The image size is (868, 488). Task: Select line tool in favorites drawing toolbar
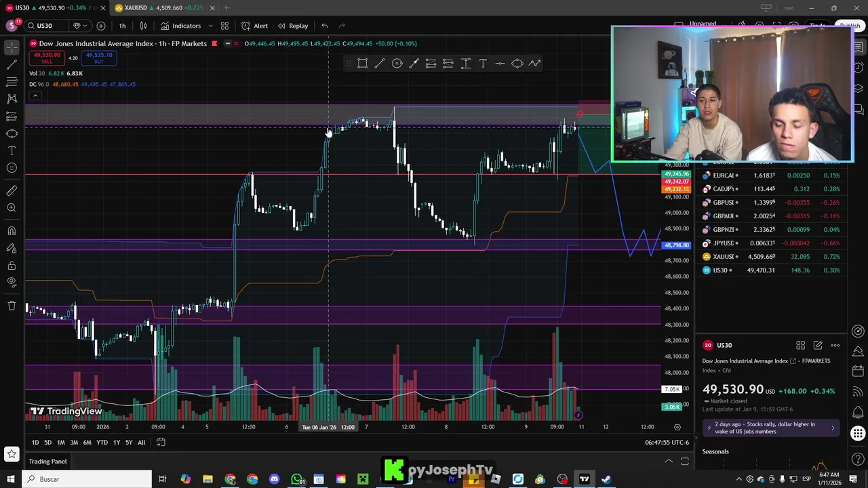click(379, 64)
